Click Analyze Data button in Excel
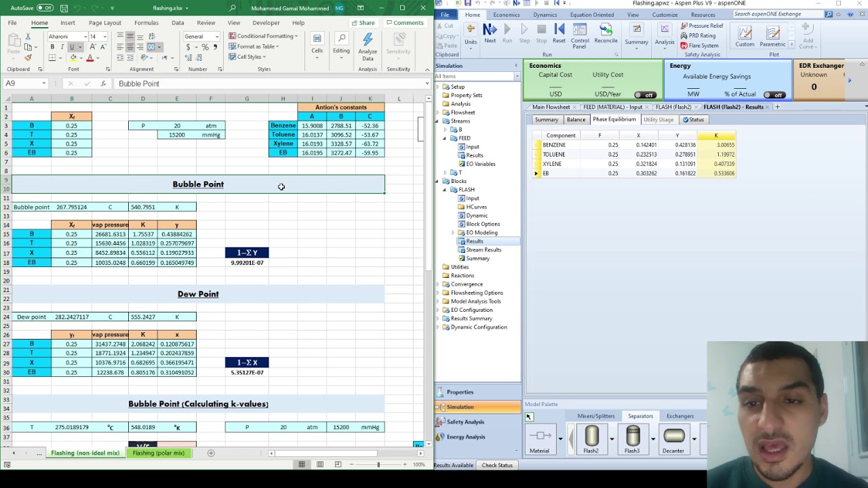Screen dimensions: 868x488 [x=368, y=46]
